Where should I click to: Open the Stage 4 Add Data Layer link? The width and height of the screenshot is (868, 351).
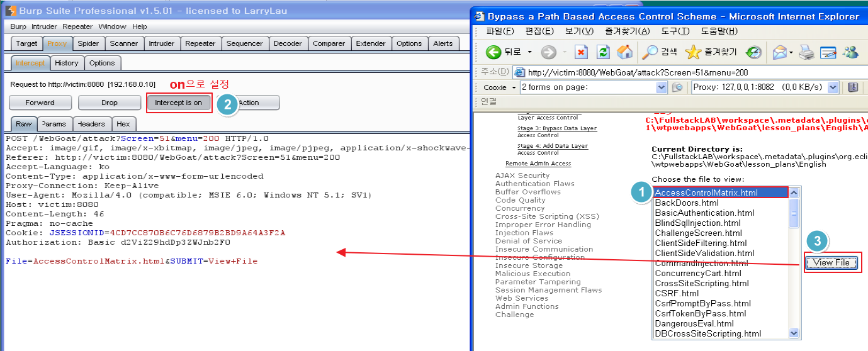click(553, 146)
